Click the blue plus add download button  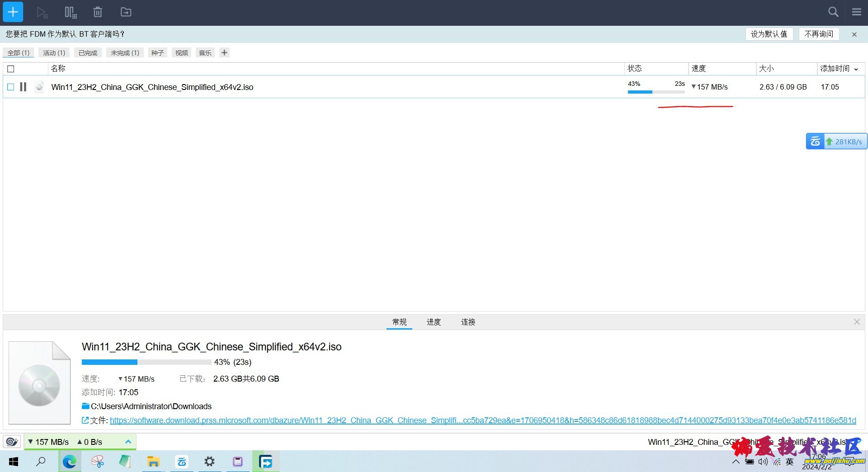pyautogui.click(x=13, y=12)
